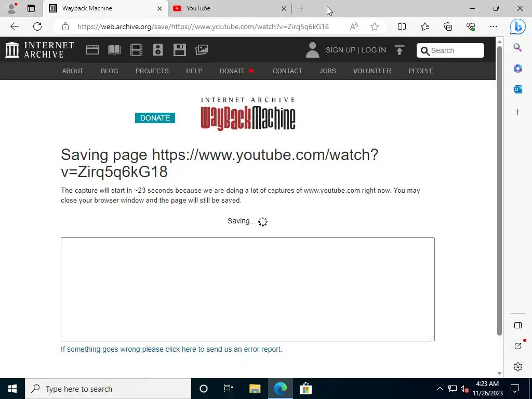This screenshot has height=399, width=532.
Task: Switch to the Wayback Machine tab
Action: click(105, 8)
